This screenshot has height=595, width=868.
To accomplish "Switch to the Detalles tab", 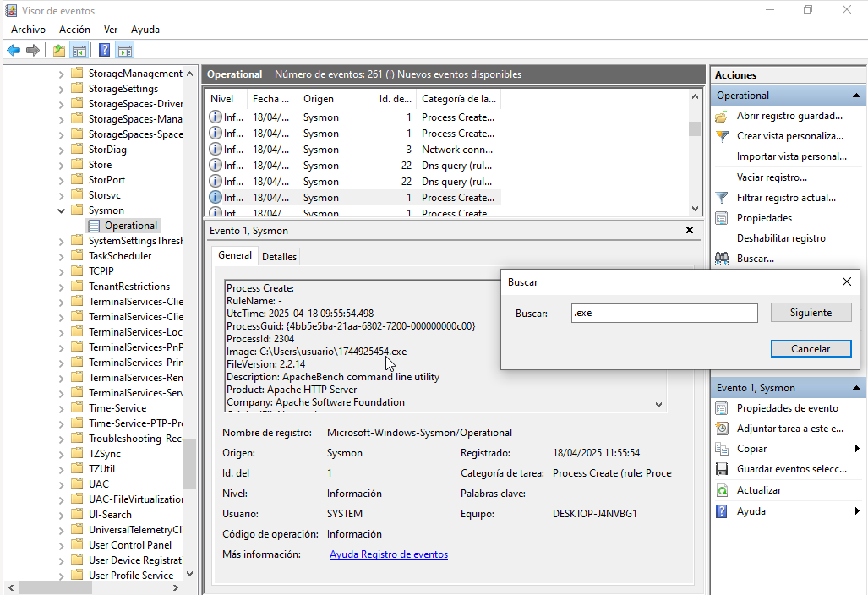I will 279,256.
